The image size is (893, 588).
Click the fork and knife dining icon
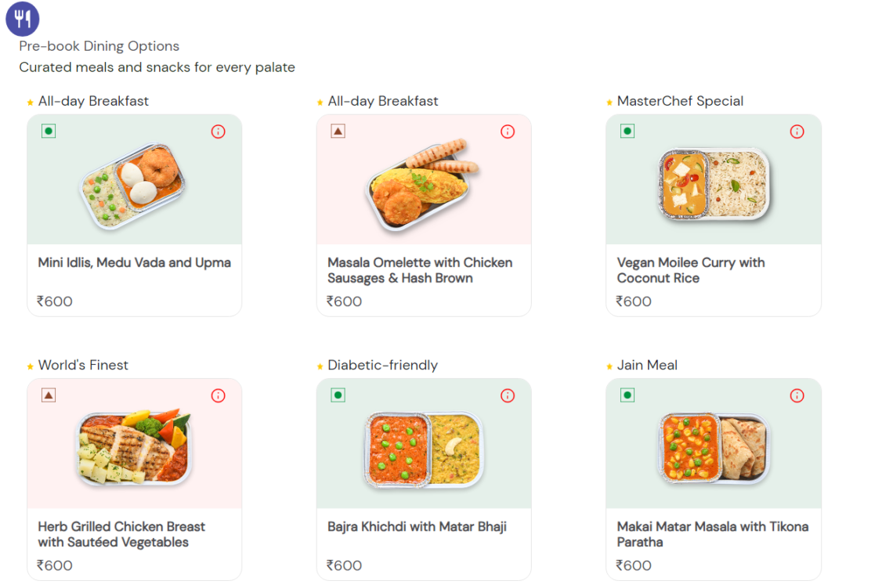point(22,18)
